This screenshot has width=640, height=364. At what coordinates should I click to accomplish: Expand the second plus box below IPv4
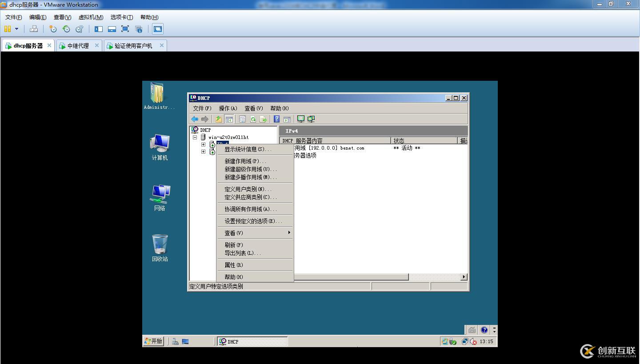204,152
